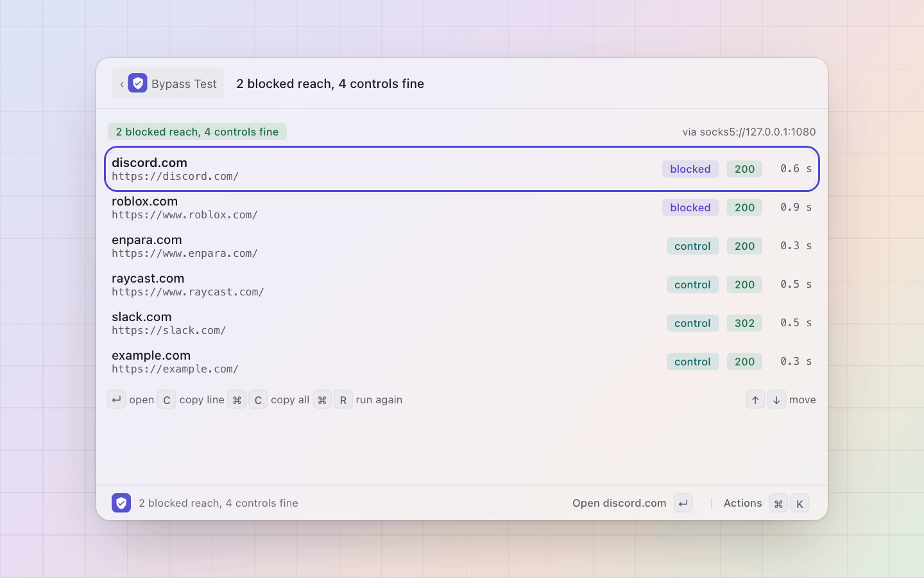924x578 pixels.
Task: Click the down arrow key icon
Action: click(776, 399)
